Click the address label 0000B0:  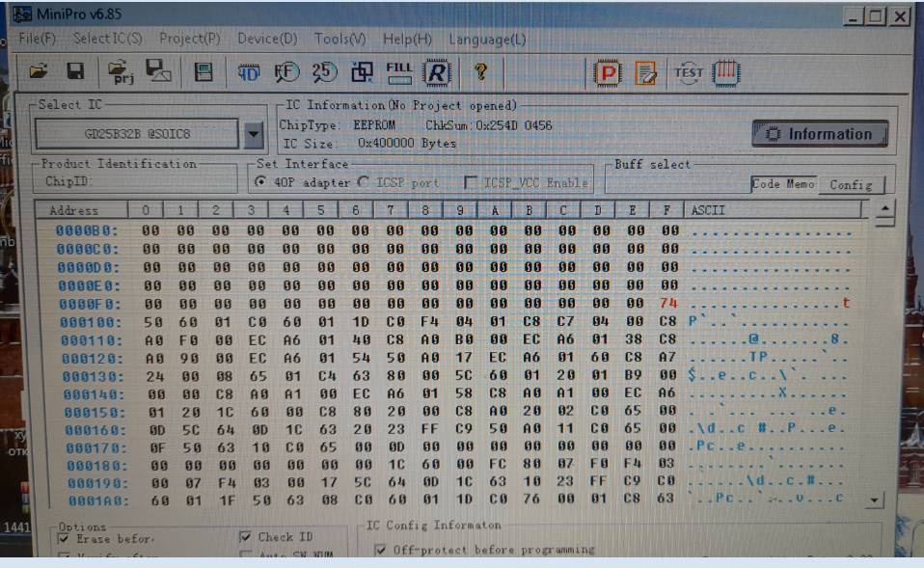[87, 231]
